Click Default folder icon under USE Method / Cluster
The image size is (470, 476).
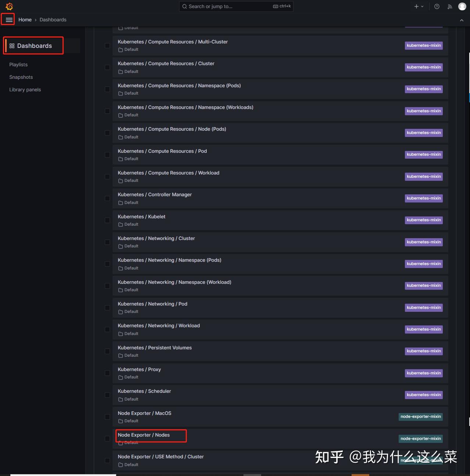(120, 465)
